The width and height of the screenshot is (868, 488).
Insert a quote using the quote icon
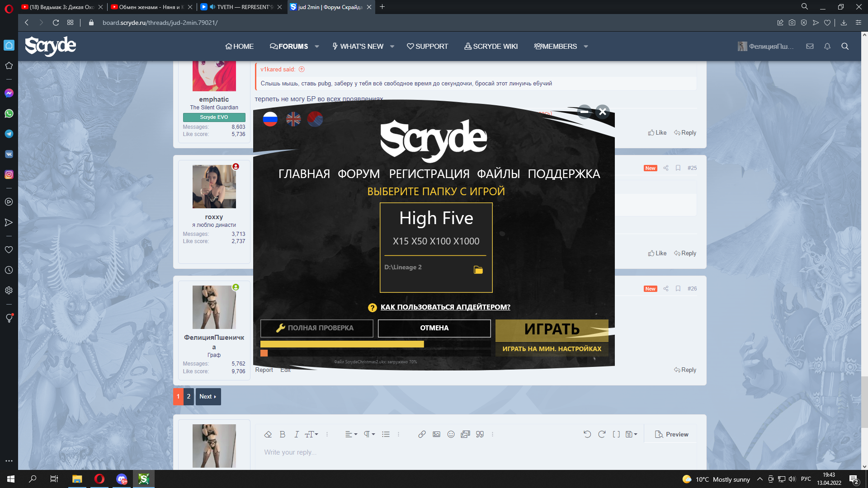[x=479, y=434]
